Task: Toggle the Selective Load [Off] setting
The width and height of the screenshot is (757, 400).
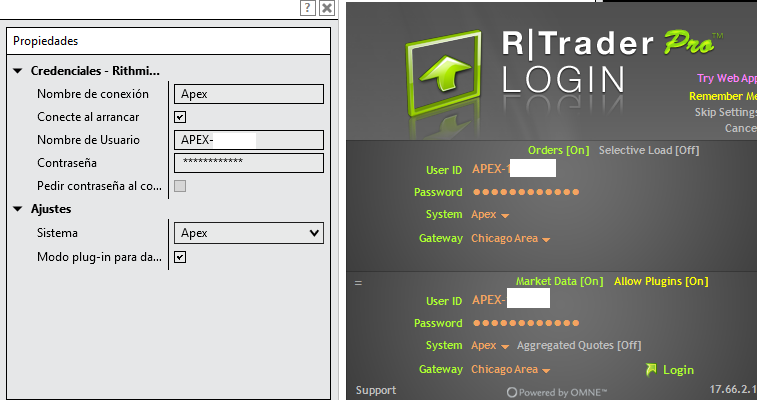Action: pos(649,150)
